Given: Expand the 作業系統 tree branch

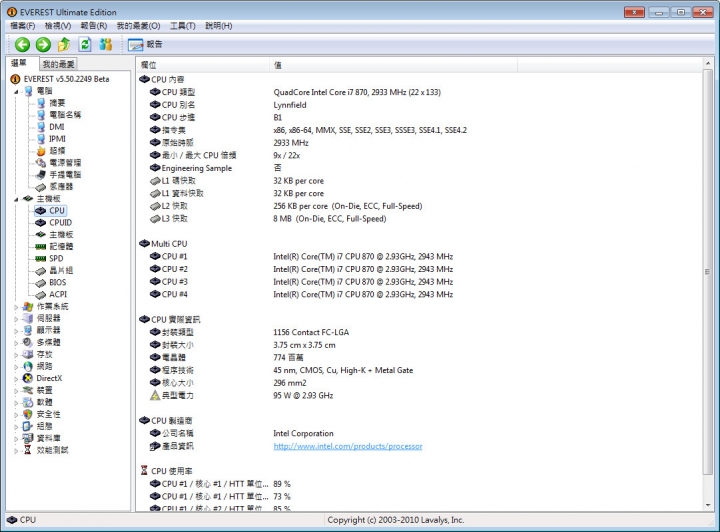Looking at the screenshot, I should [x=16, y=307].
